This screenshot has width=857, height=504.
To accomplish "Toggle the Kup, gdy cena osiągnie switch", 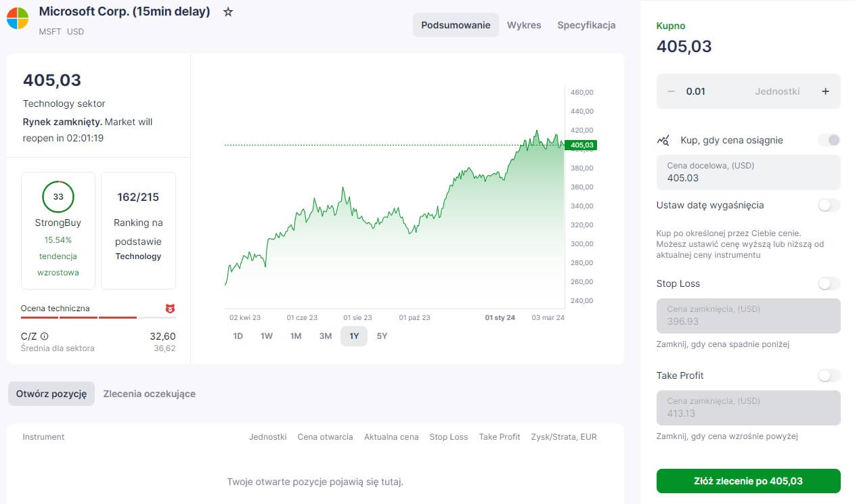I will [829, 140].
